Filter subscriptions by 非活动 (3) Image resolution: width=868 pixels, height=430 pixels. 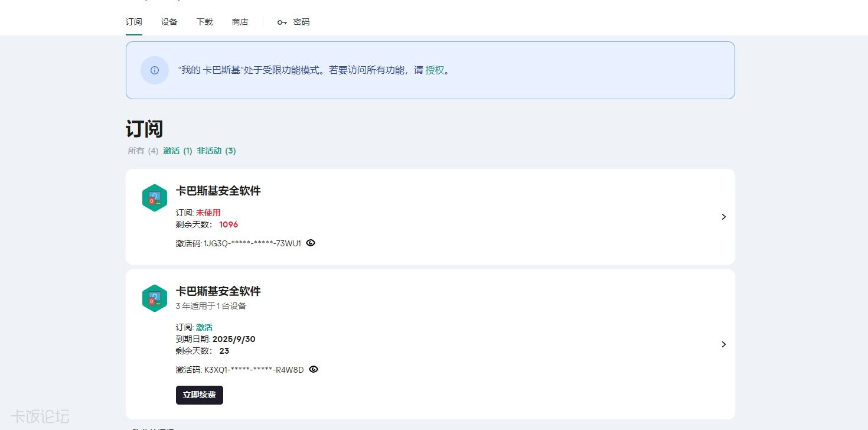pyautogui.click(x=216, y=151)
